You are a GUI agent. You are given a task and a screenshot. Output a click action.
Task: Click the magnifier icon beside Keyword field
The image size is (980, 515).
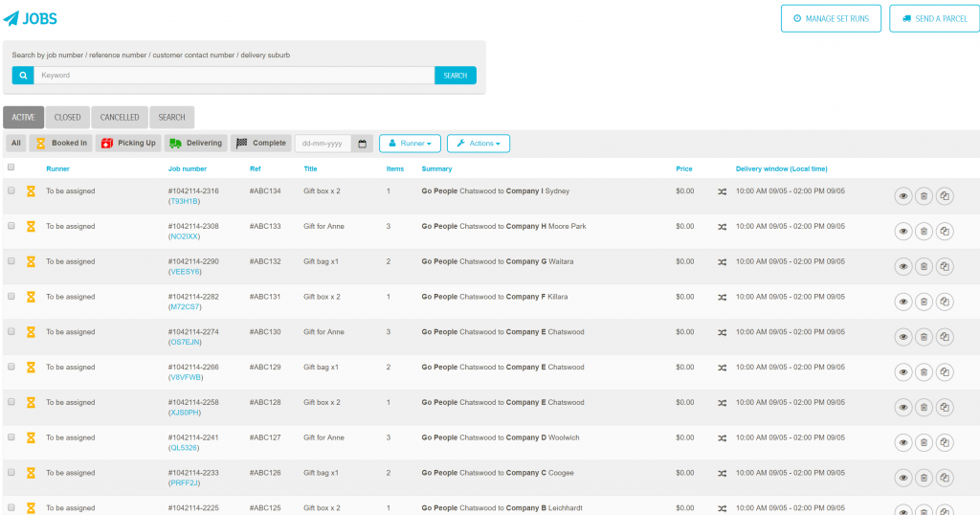23,76
